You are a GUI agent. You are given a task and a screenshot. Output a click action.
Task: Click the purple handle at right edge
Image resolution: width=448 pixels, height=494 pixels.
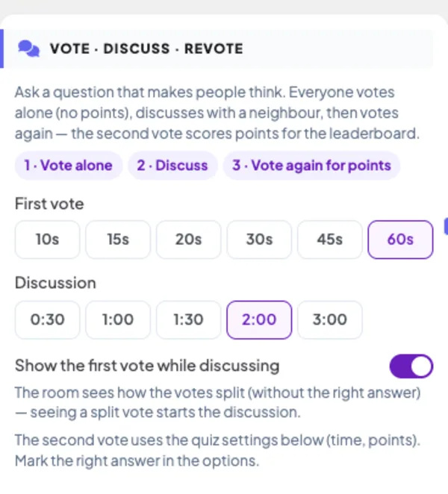click(x=446, y=226)
